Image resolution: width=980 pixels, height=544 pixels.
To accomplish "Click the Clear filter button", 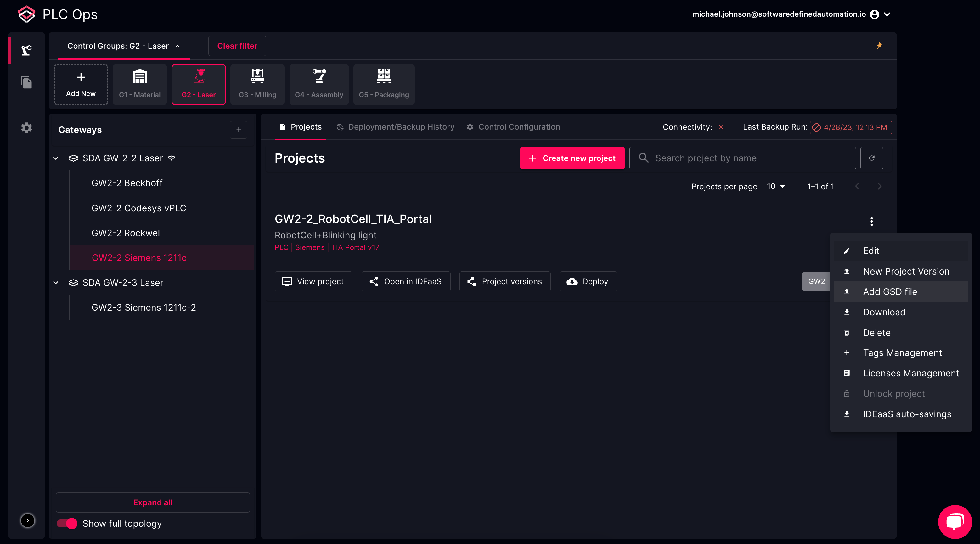I will click(x=237, y=46).
